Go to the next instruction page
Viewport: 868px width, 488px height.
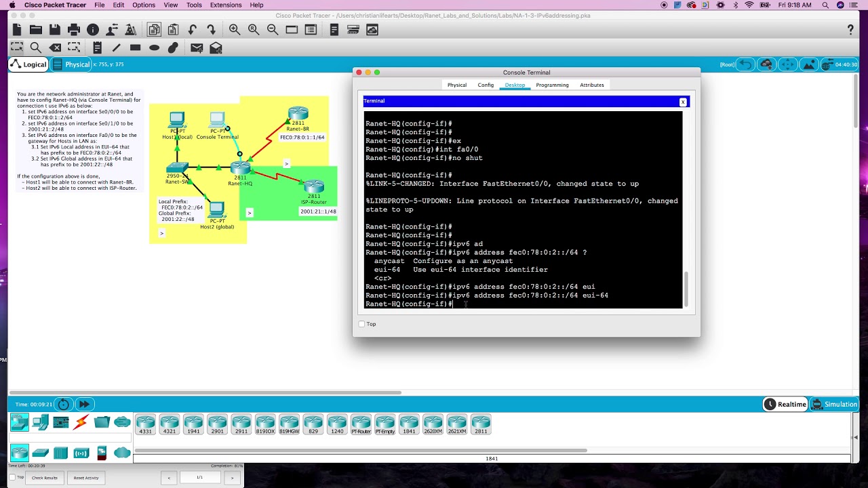pos(232,478)
